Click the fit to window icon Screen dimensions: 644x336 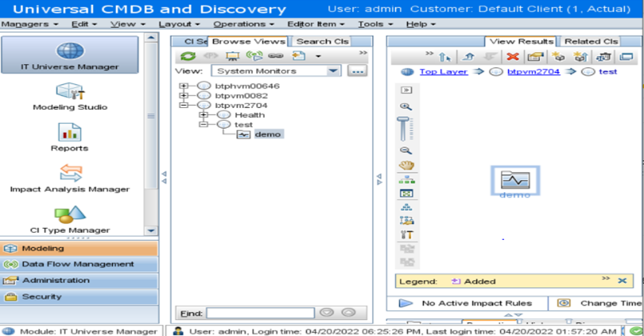(406, 194)
